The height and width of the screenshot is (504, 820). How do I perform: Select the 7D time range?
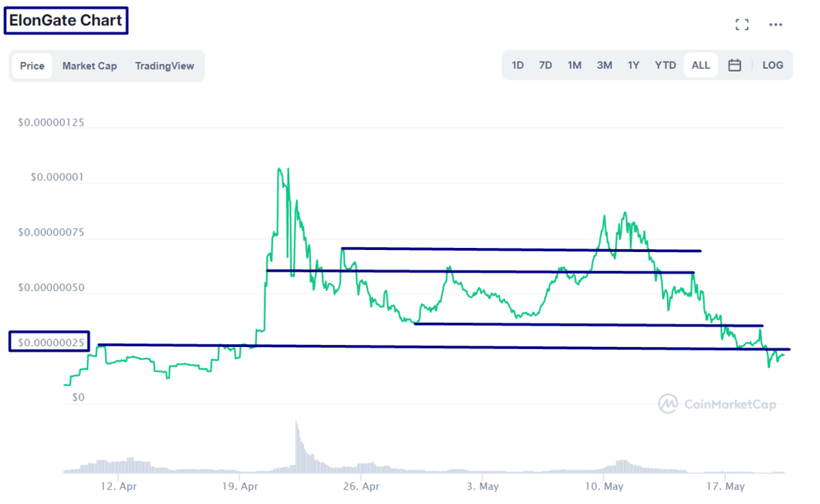coord(545,66)
